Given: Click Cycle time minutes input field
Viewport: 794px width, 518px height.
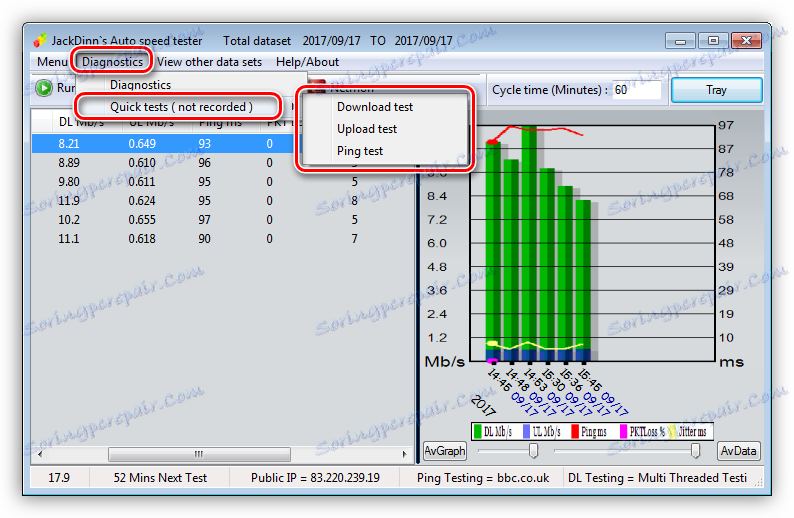Looking at the screenshot, I should coord(636,90).
